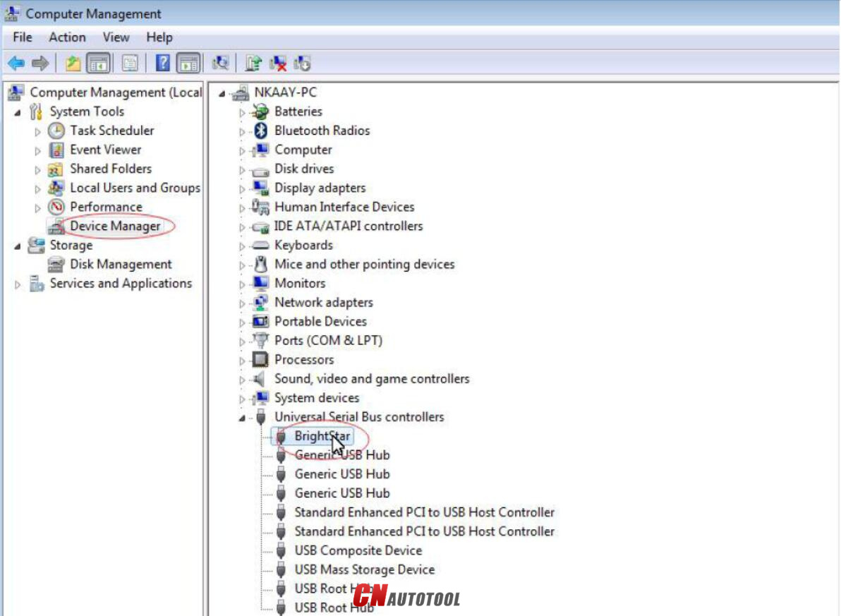Expand the Bluetooth Radios category

click(242, 131)
